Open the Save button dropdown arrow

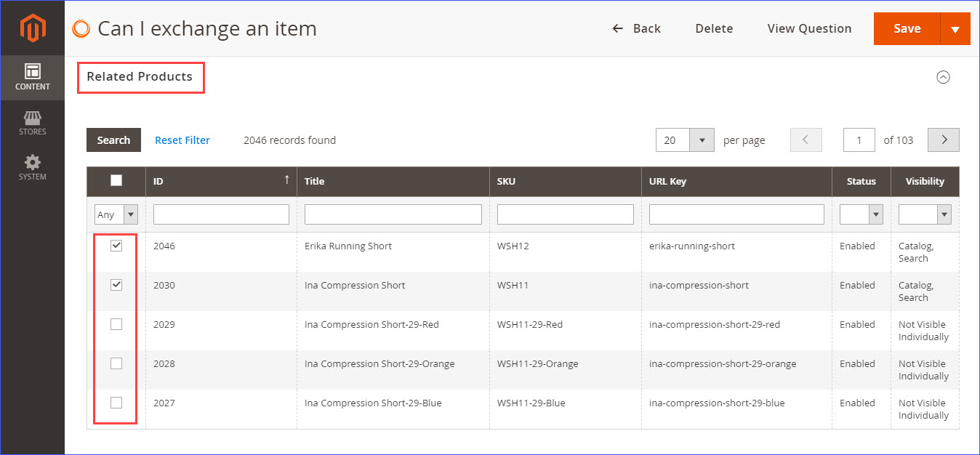tap(955, 29)
